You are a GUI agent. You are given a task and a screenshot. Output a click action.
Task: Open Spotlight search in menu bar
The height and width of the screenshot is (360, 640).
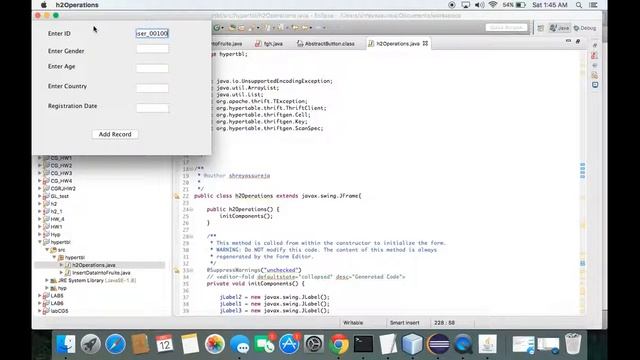coord(579,5)
